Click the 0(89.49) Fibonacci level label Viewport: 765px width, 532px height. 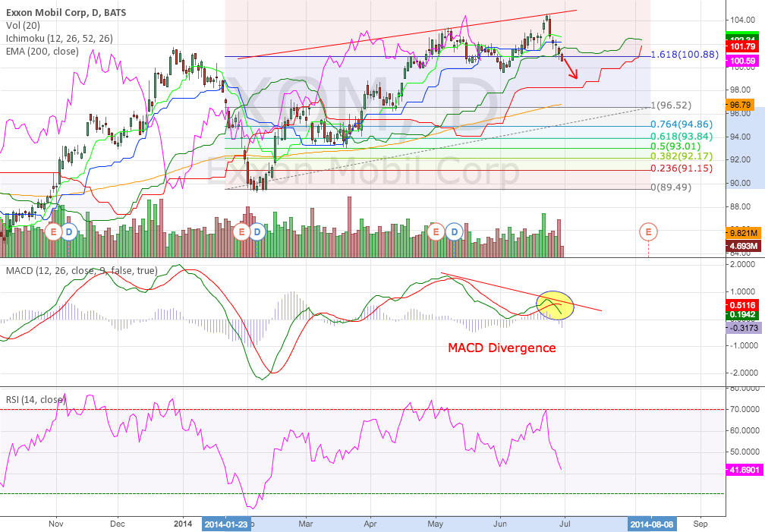pos(671,187)
